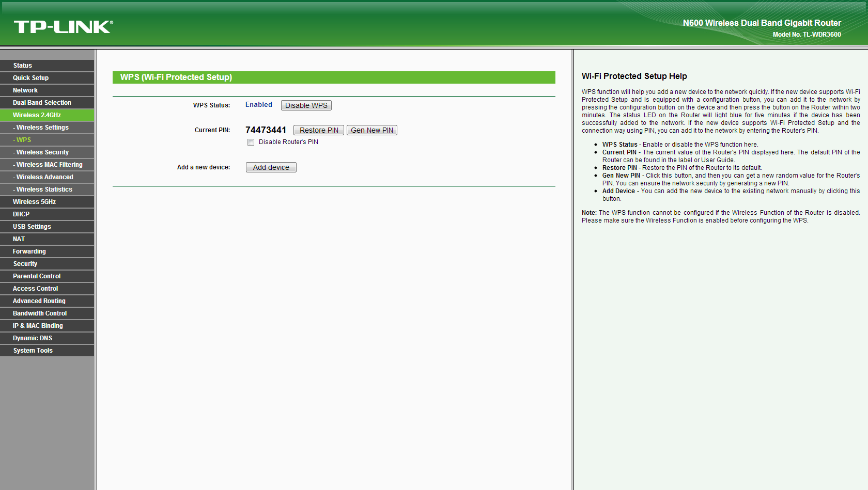Expand the Forwarding menu
This screenshot has width=868, height=490.
47,251
